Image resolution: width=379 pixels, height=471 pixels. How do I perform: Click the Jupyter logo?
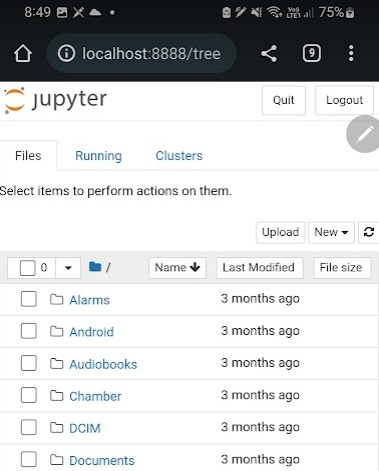(55, 100)
